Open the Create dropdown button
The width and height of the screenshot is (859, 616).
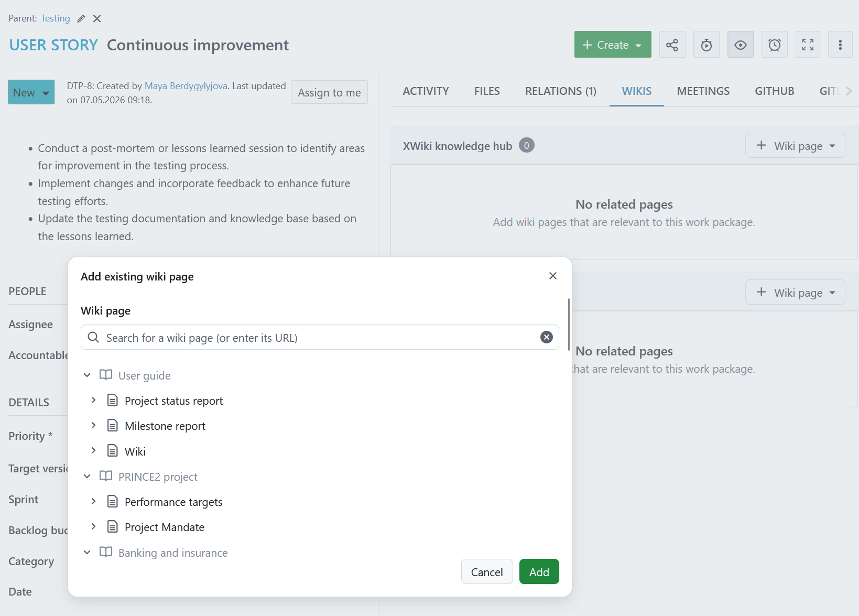[613, 45]
